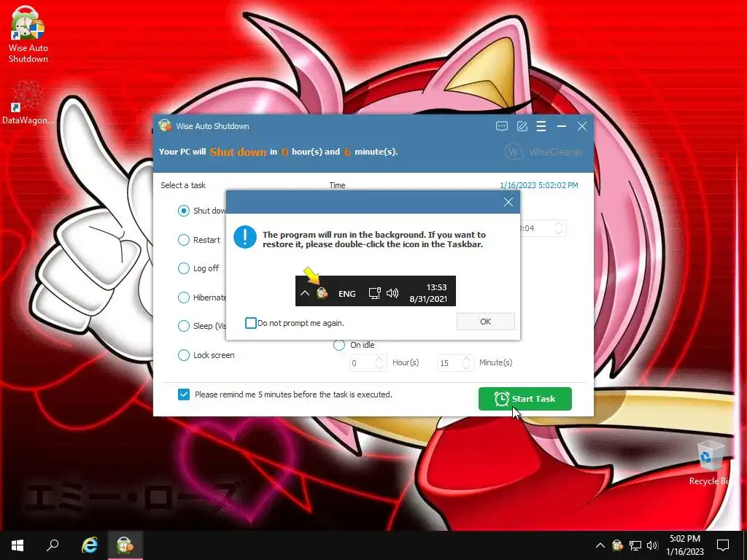Increase the idle minutes stepper
The height and width of the screenshot is (560, 747).
click(467, 359)
